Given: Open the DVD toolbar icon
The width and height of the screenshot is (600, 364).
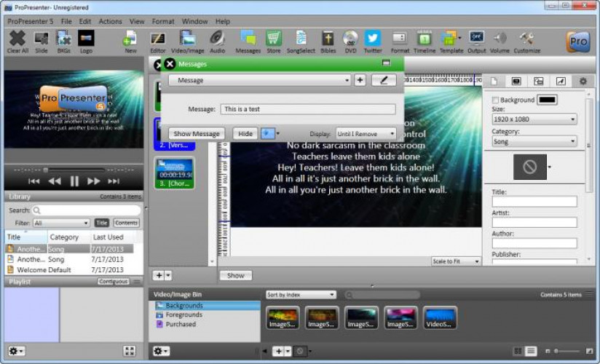Looking at the screenshot, I should (350, 41).
